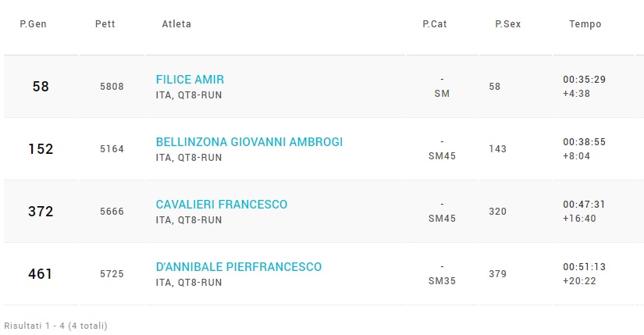The height and width of the screenshot is (335, 644).
Task: Open CAVALIERI FRANCESCO athlete link
Action: (x=222, y=205)
